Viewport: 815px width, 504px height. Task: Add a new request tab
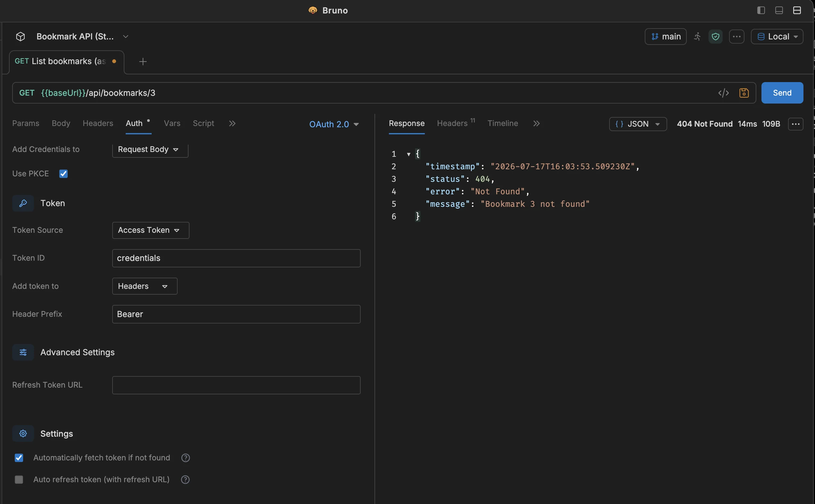[x=143, y=61]
